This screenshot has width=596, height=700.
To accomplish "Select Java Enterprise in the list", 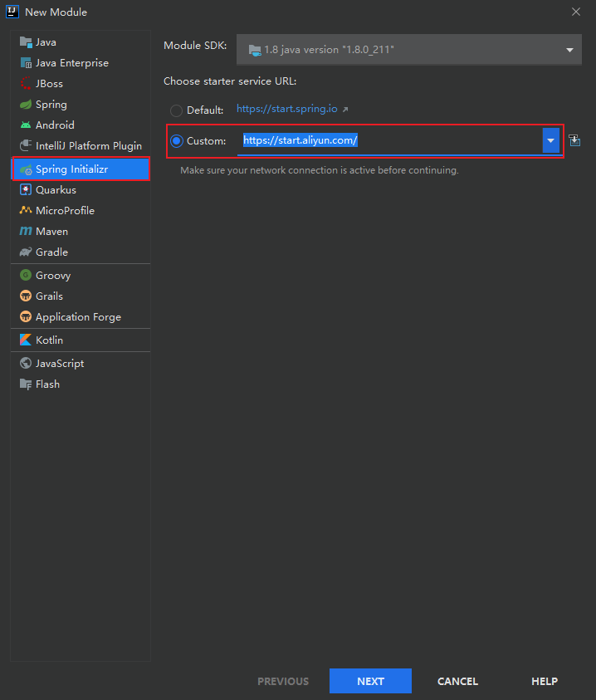I will (71, 63).
